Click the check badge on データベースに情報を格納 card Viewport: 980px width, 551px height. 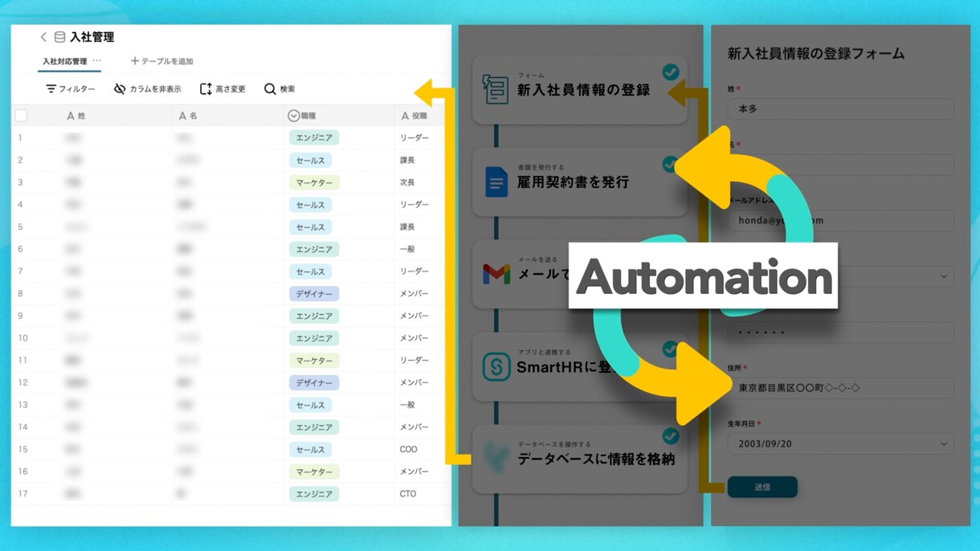pyautogui.click(x=670, y=436)
